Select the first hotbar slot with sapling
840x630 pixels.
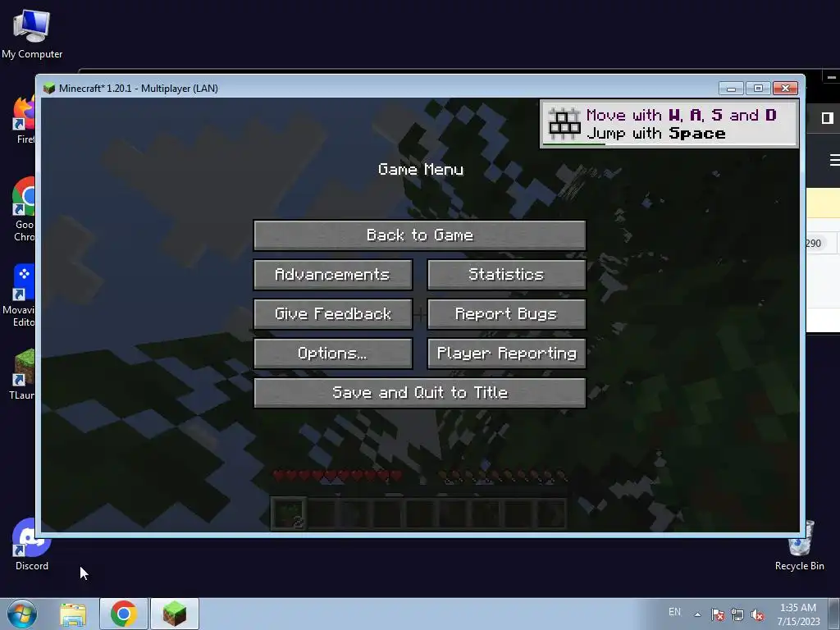coord(289,514)
